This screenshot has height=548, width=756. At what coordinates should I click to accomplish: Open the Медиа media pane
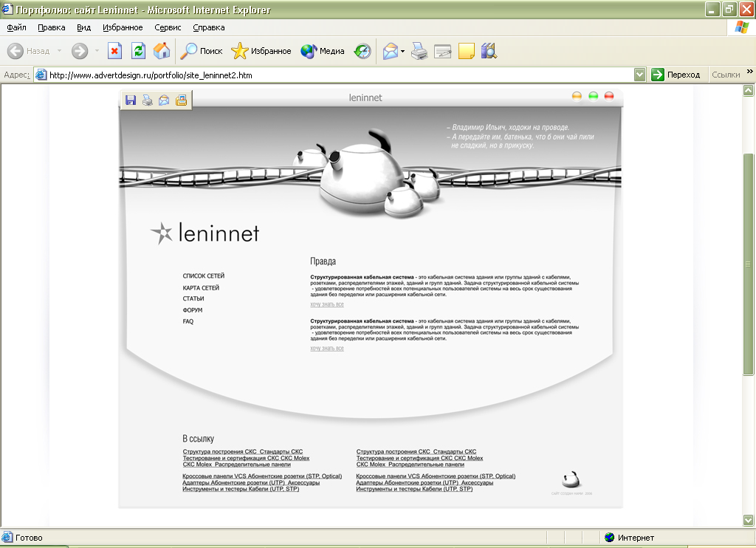click(322, 51)
